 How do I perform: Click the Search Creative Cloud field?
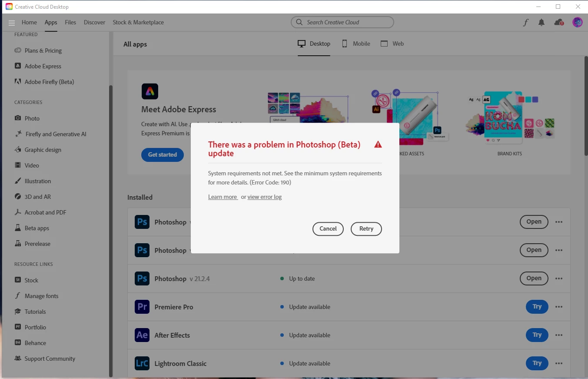(x=342, y=22)
